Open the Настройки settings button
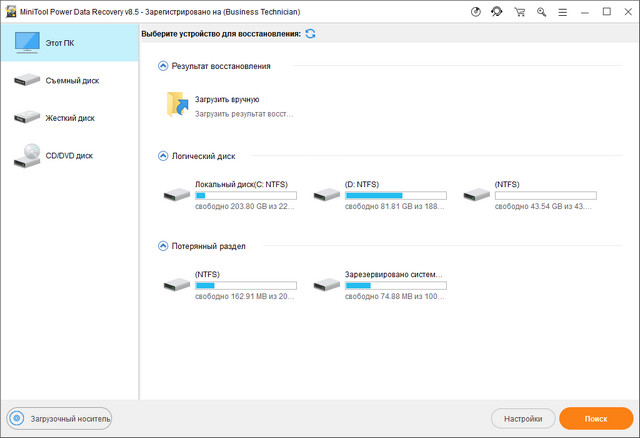640x438 pixels. click(x=523, y=418)
